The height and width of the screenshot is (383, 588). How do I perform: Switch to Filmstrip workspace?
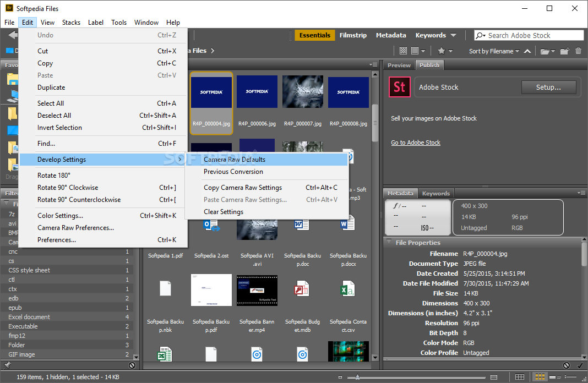353,35
